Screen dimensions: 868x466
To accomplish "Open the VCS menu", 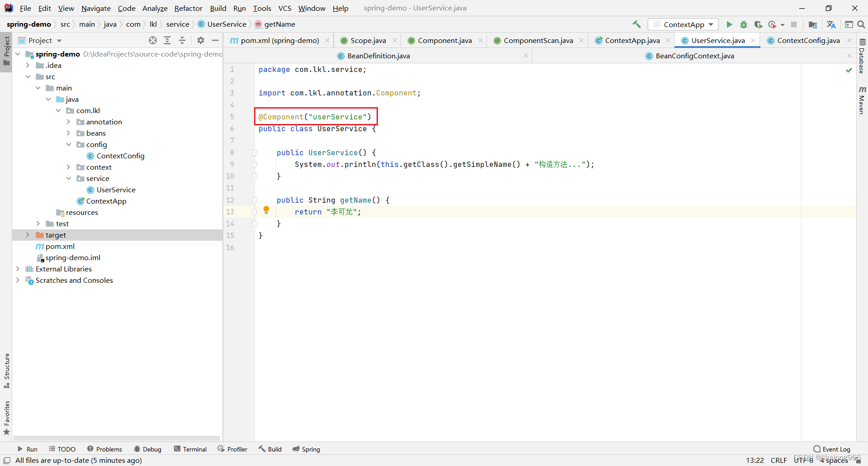I will [284, 8].
